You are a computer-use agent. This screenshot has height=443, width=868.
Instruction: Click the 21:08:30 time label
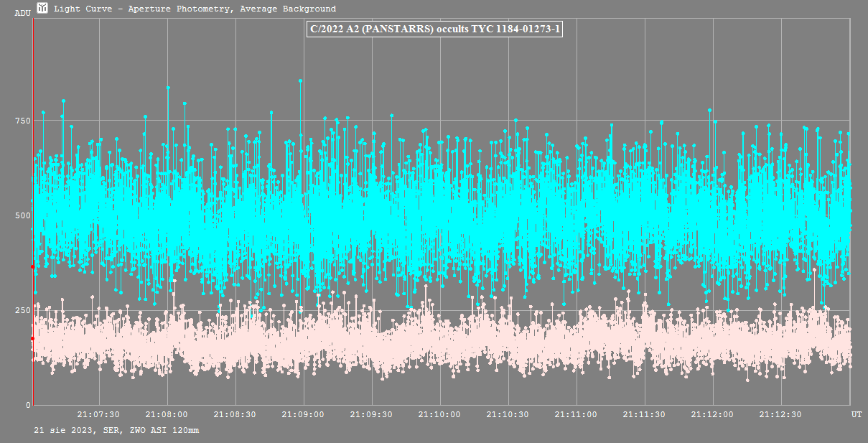coord(235,414)
